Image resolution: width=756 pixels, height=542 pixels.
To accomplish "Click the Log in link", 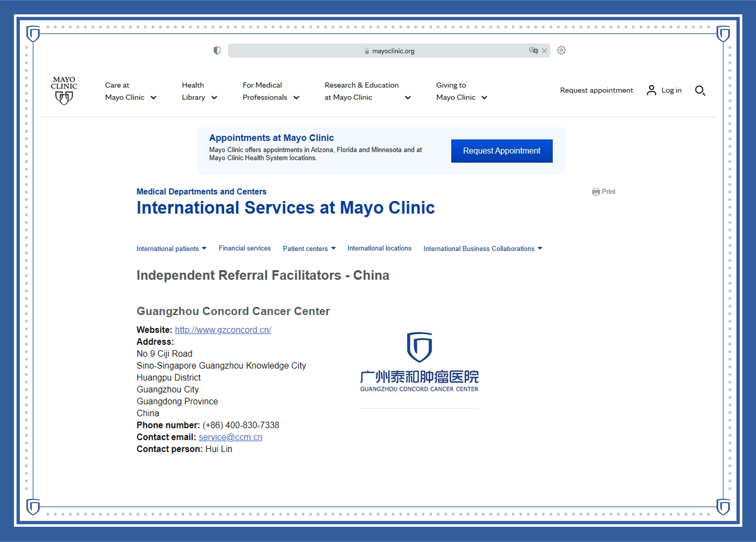I will pyautogui.click(x=671, y=90).
